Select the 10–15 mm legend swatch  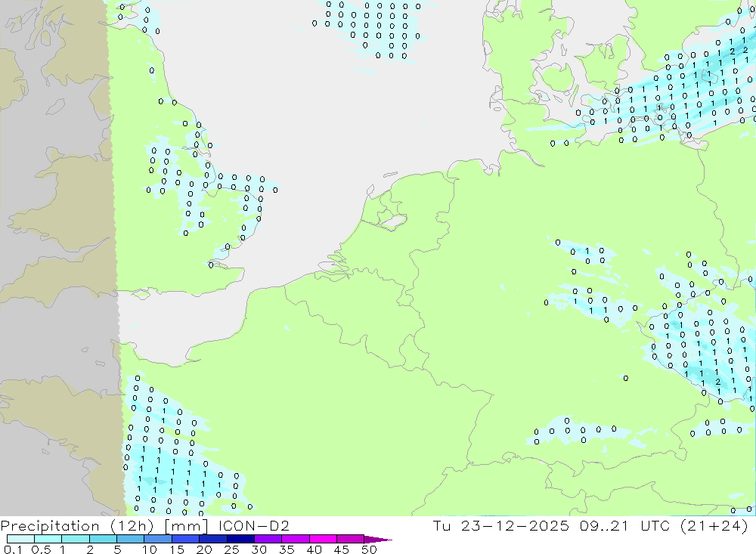click(158, 539)
